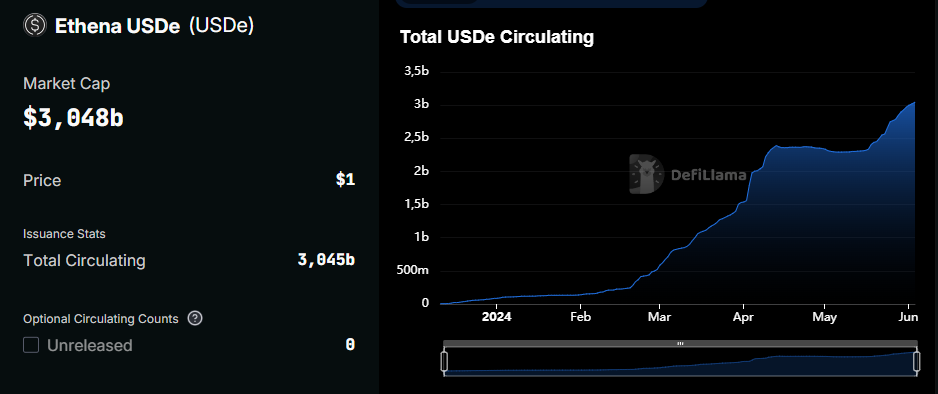Click the left range slider handle
This screenshot has height=394, width=938.
[x=444, y=362]
